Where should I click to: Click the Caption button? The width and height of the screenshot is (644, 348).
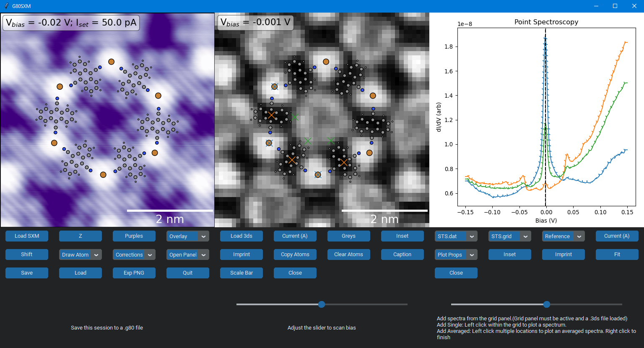click(402, 255)
